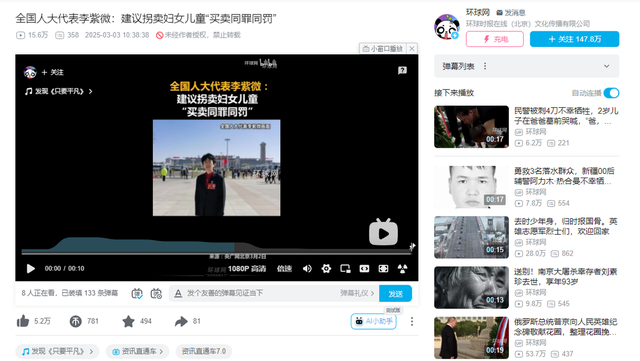Open 弹幕礼仪 etiquette link
Viewport: 640px width, 361px height.
pyautogui.click(x=357, y=294)
